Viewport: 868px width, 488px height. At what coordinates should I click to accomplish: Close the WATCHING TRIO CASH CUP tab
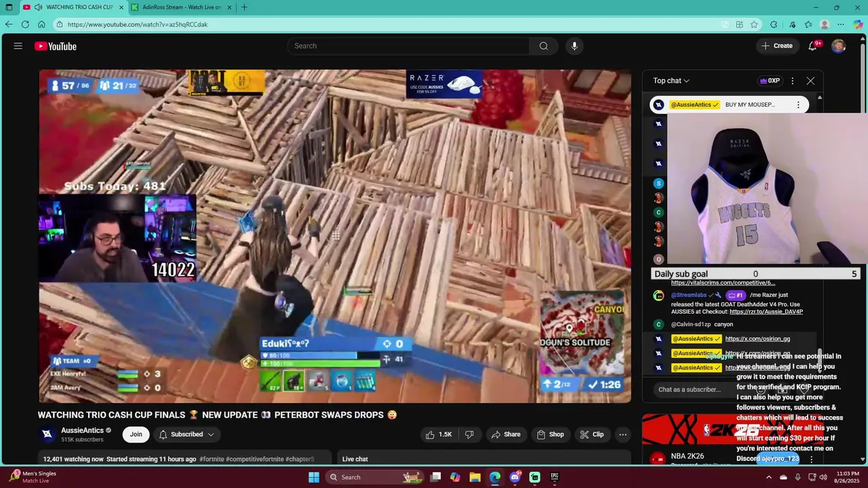[x=121, y=7]
